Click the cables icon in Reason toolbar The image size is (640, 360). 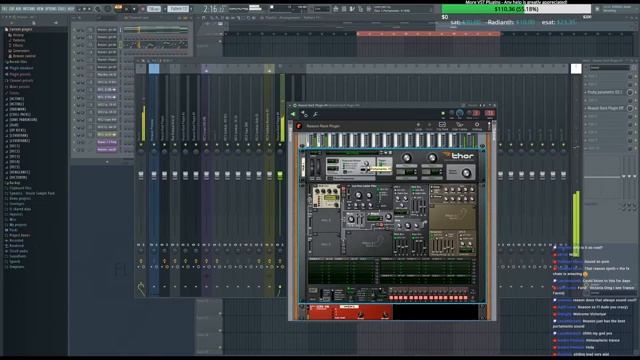pos(460,126)
